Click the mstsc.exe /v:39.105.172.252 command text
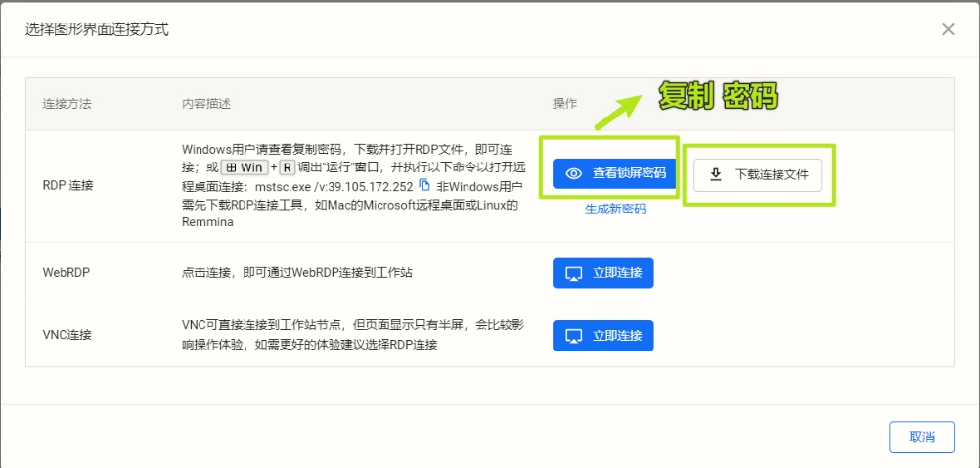Viewport: 980px width, 468px height. tap(334, 186)
